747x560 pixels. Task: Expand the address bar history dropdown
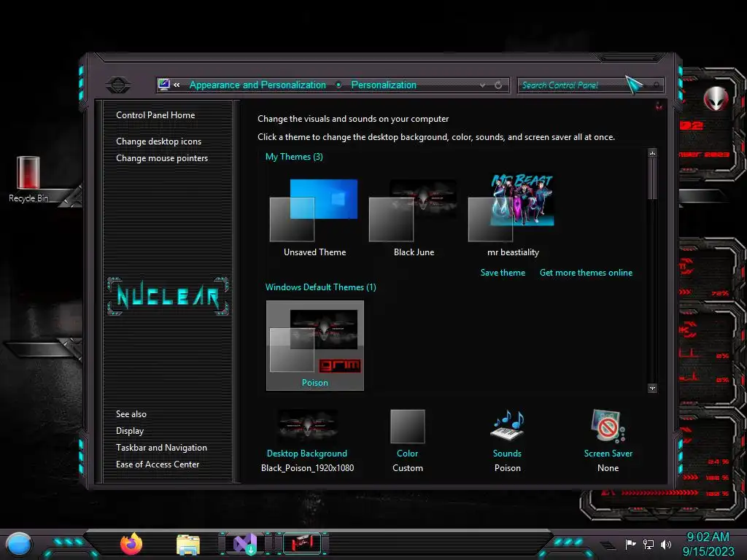[x=483, y=85]
